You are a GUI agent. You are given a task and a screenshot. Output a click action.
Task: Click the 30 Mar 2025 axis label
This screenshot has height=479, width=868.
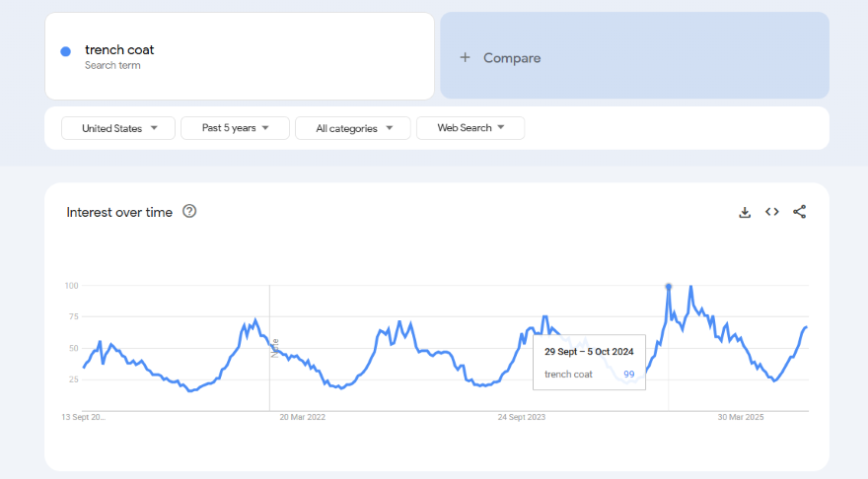click(x=741, y=417)
